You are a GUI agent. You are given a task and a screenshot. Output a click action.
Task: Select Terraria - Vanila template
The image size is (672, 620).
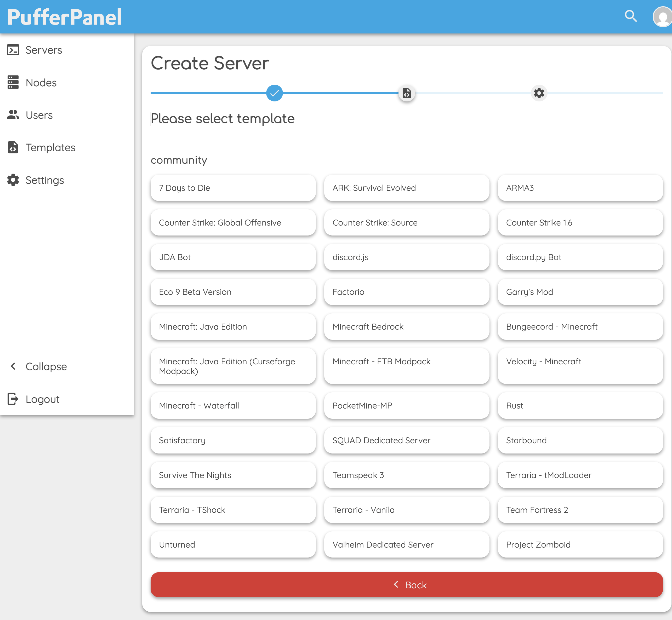(407, 510)
